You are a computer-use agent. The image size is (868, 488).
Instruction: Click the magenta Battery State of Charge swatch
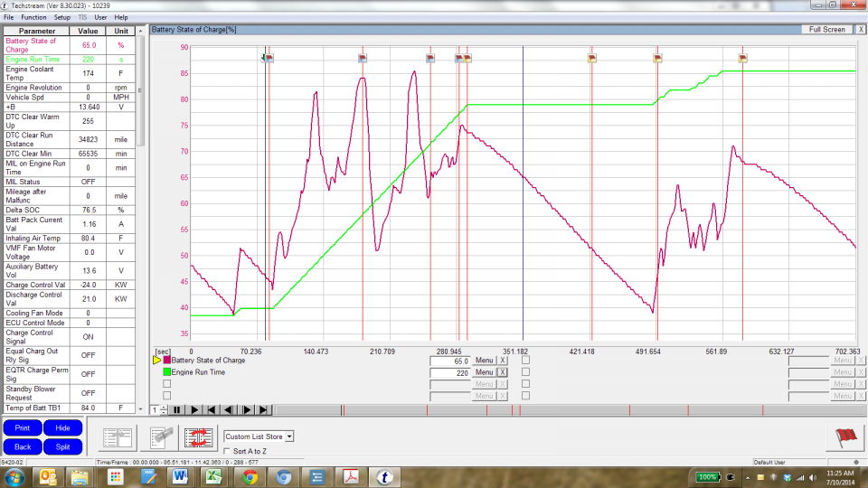click(167, 360)
